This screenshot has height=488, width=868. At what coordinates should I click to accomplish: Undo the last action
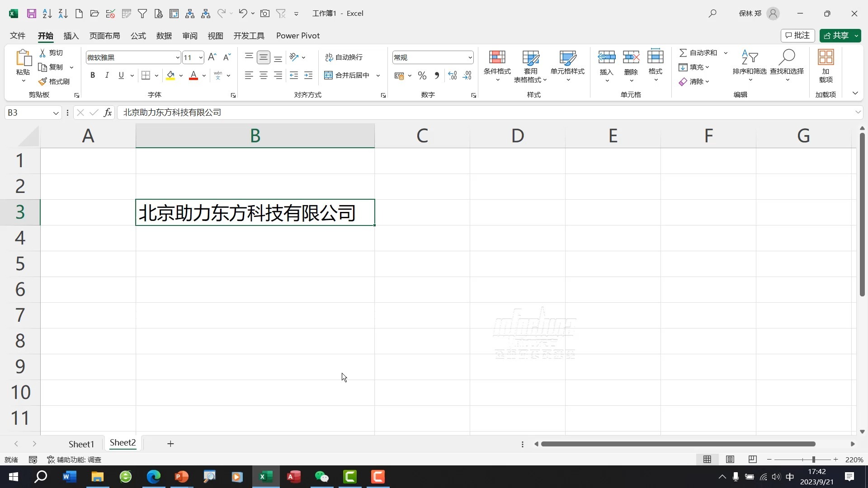point(243,14)
